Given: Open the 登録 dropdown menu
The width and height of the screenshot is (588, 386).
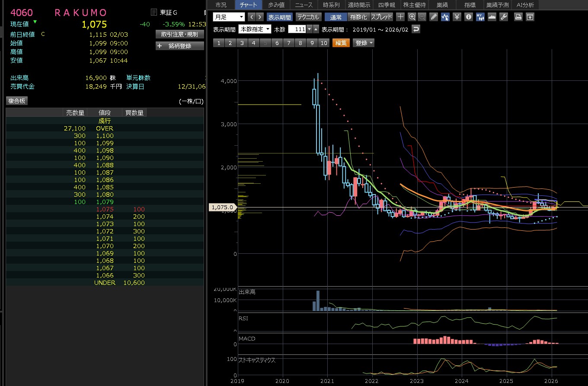Looking at the screenshot, I should (x=364, y=43).
